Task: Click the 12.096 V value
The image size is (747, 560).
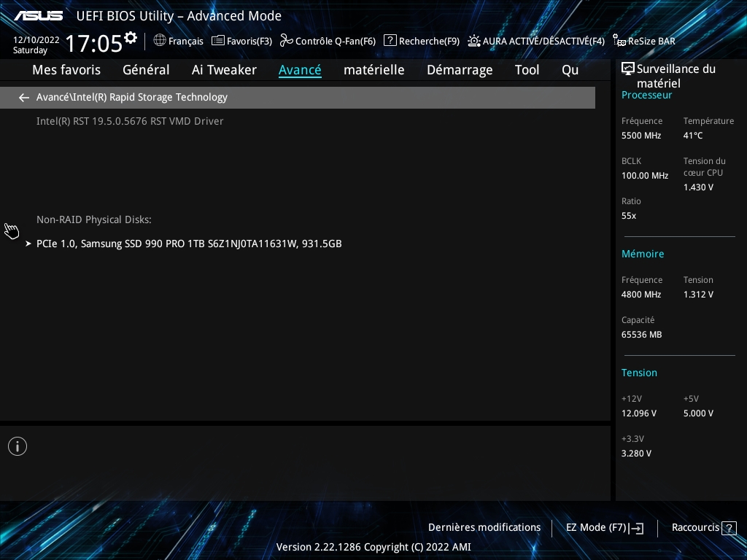Action: [x=639, y=413]
